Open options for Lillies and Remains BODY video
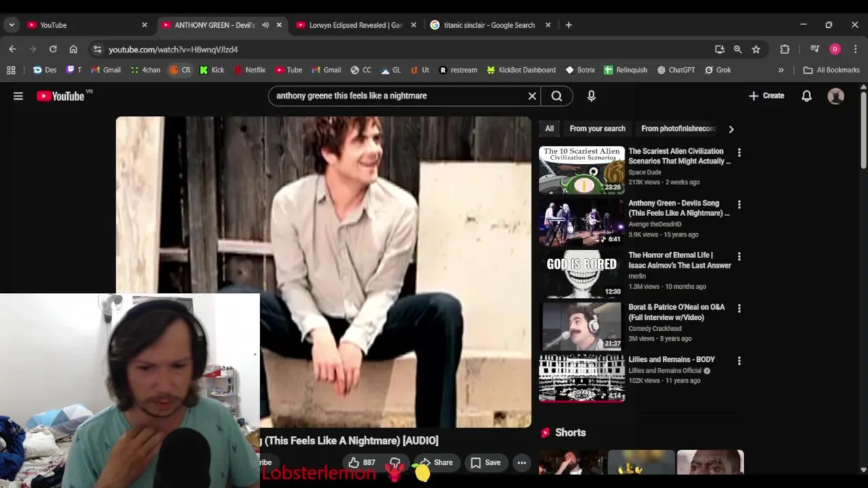Screen dimensions: 868x488 click(x=739, y=361)
